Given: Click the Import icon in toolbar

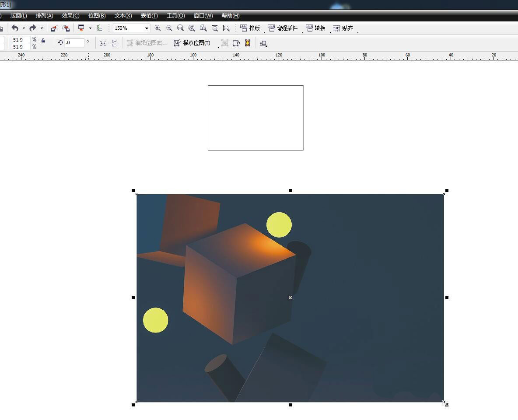Looking at the screenshot, I should (x=54, y=28).
